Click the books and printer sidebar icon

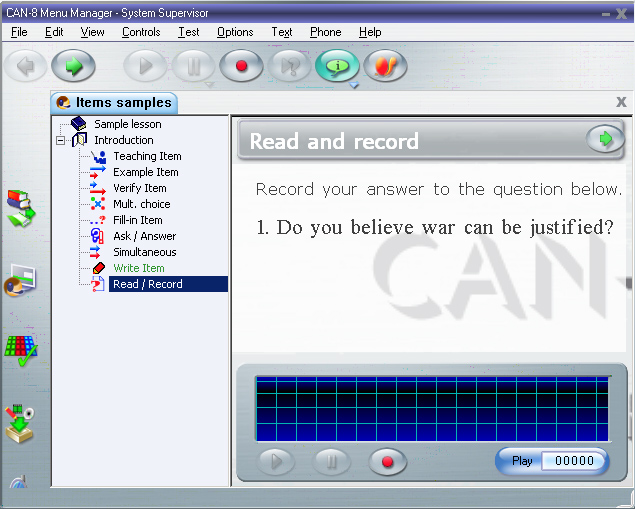(x=20, y=208)
